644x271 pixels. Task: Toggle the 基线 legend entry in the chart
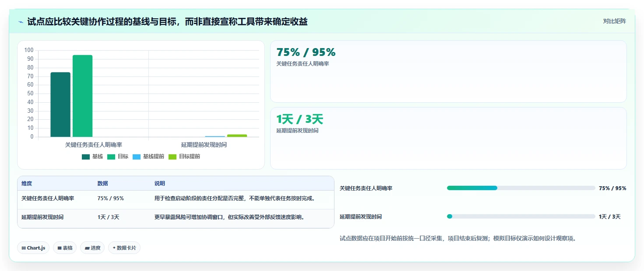pos(92,156)
